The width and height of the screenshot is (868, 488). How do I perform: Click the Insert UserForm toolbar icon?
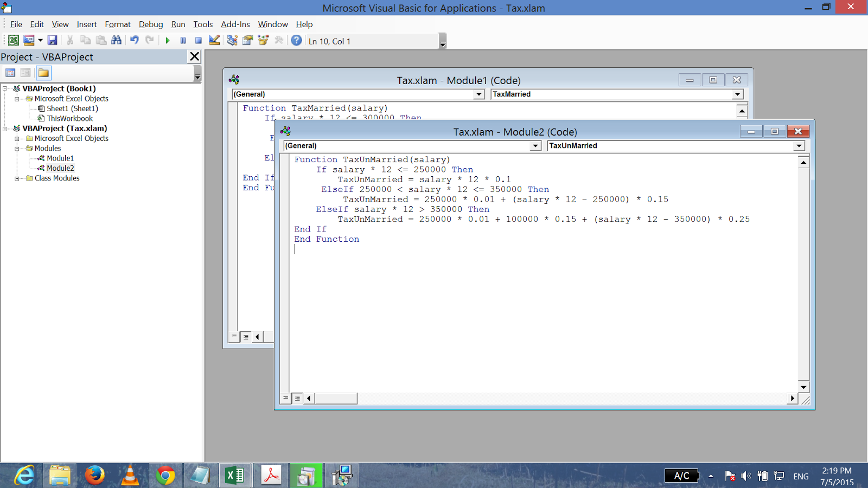tap(29, 41)
